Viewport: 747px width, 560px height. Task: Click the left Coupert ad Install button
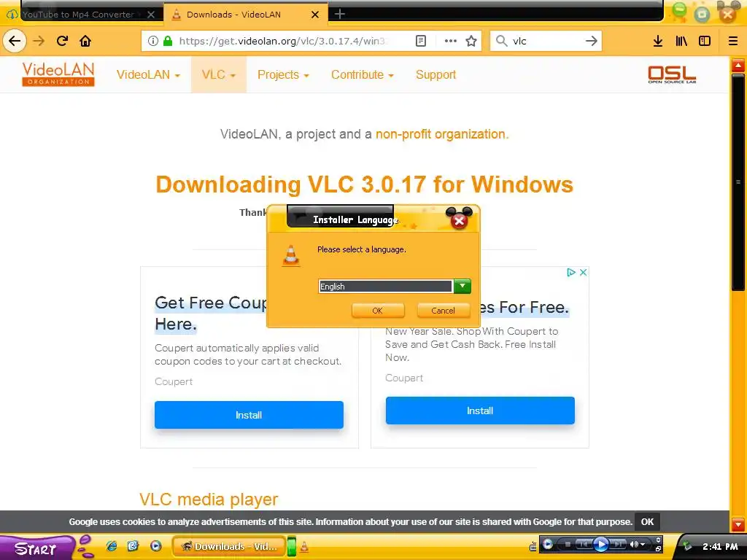coord(249,415)
